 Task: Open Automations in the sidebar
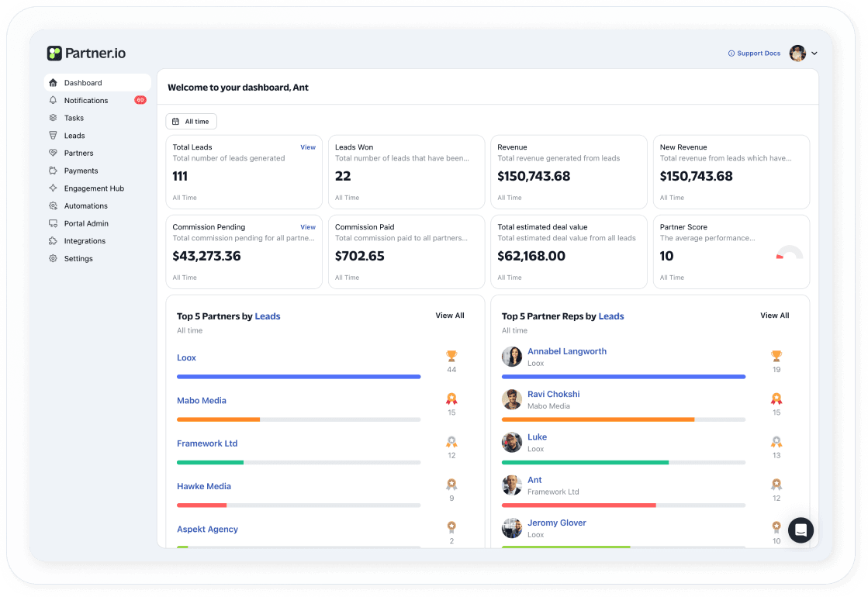click(x=98, y=205)
